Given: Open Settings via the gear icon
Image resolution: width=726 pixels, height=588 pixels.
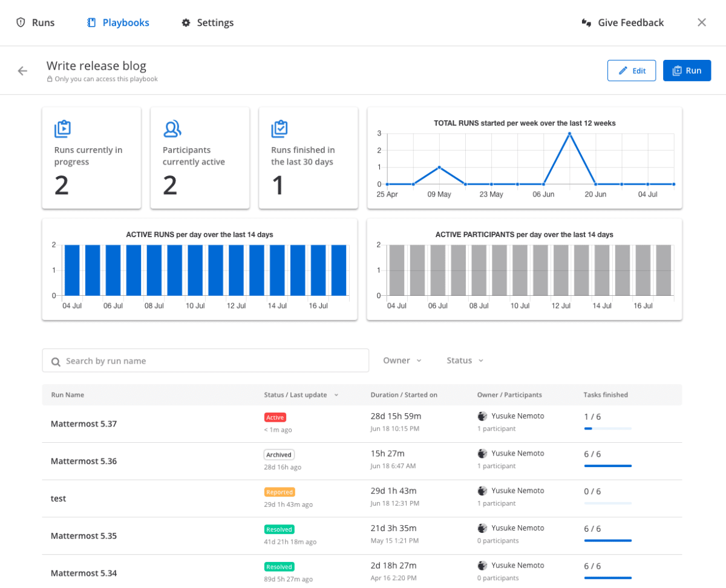Looking at the screenshot, I should click(186, 22).
